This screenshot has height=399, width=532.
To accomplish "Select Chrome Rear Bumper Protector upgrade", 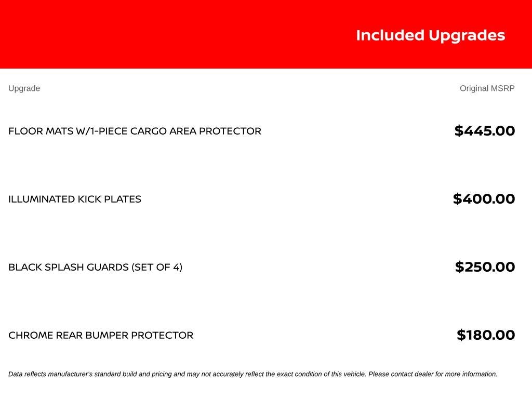I will [101, 336].
